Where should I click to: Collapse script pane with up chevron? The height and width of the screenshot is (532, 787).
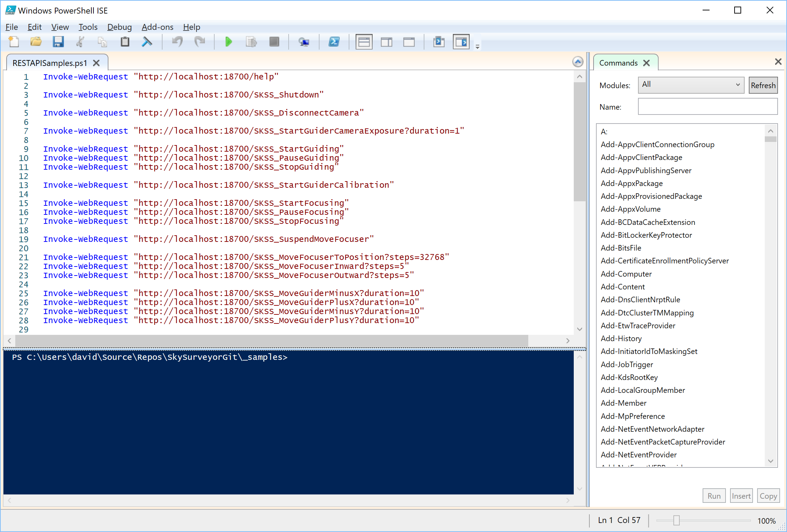(578, 62)
